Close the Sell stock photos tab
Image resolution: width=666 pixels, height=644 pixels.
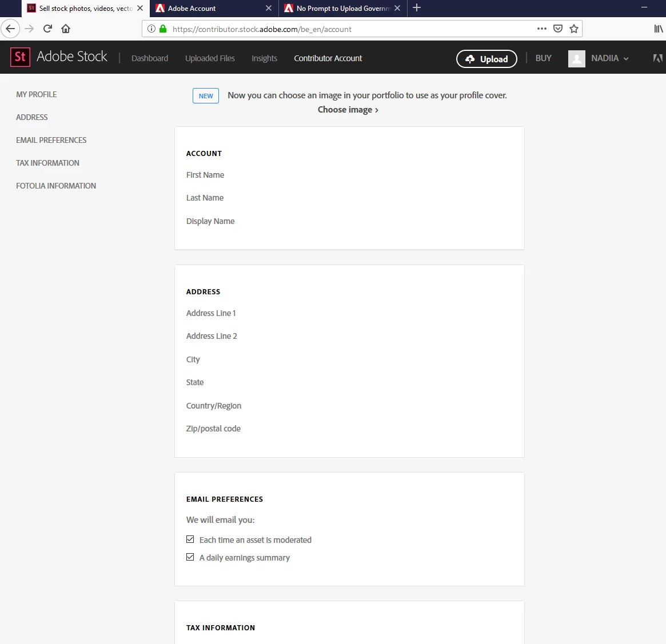[139, 8]
